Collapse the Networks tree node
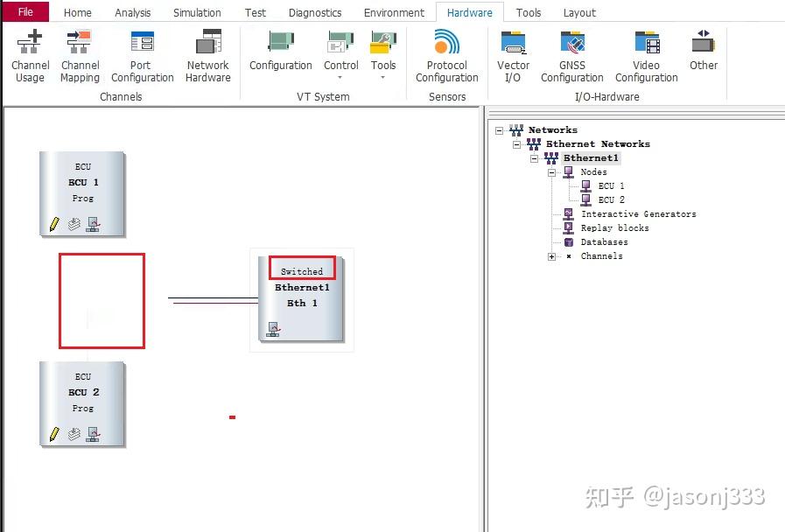The width and height of the screenshot is (785, 532). [499, 129]
